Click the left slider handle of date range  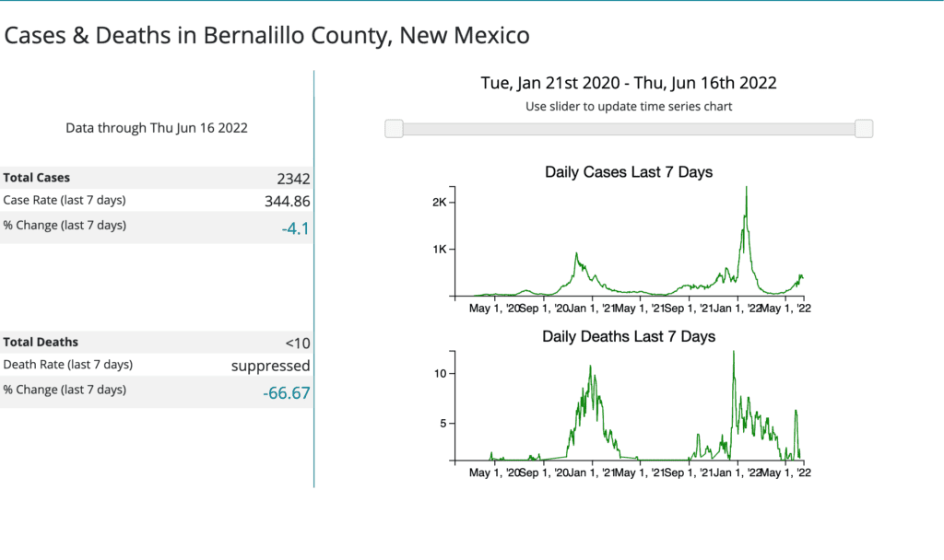394,129
